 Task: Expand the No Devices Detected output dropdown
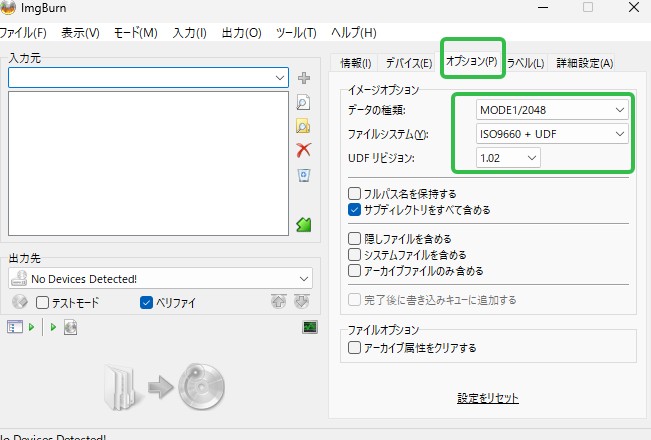[304, 279]
